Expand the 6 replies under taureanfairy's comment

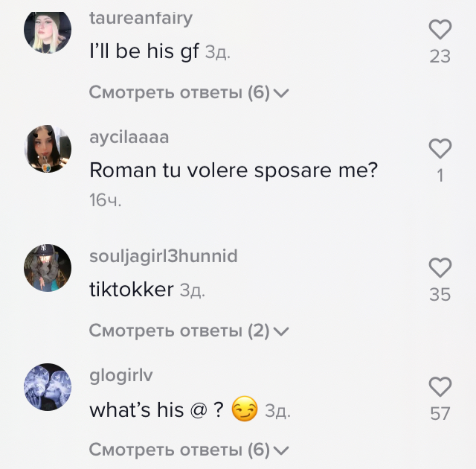click(x=188, y=92)
